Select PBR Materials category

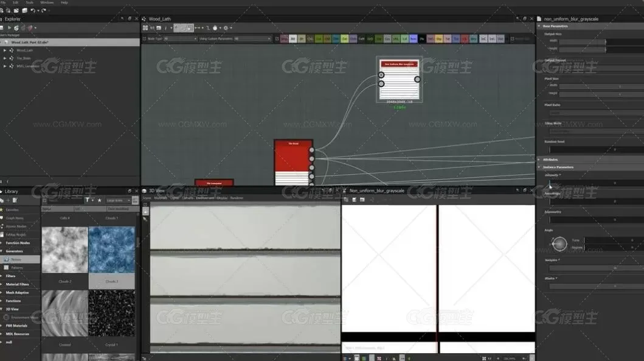16,326
